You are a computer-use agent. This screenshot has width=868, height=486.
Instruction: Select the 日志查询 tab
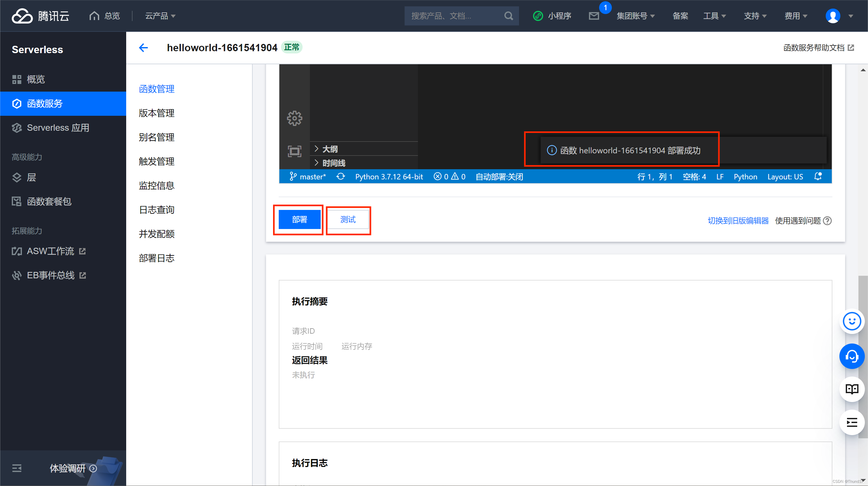coord(156,210)
